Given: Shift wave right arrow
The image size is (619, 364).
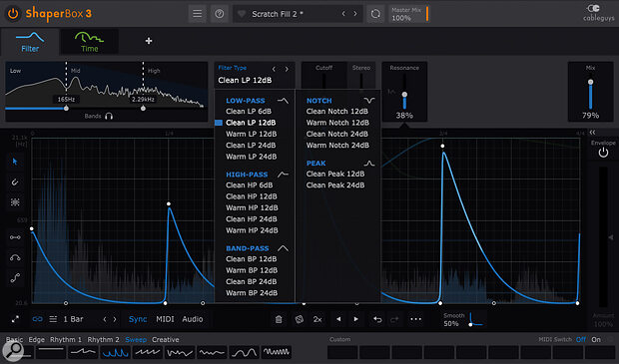Looking at the screenshot, I should pyautogui.click(x=356, y=319).
